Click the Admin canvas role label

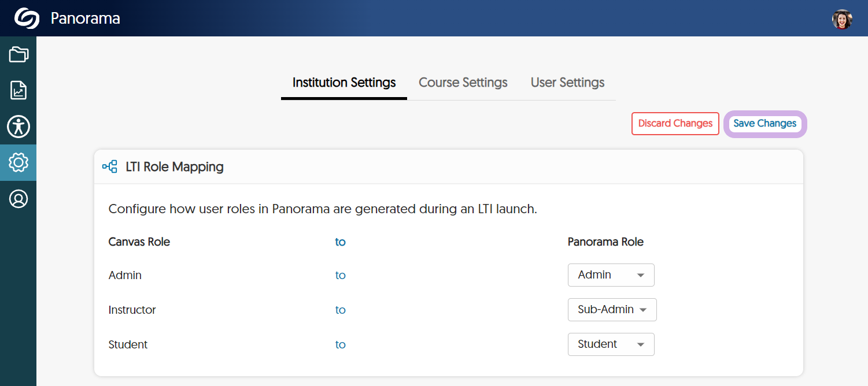pyautogui.click(x=125, y=276)
